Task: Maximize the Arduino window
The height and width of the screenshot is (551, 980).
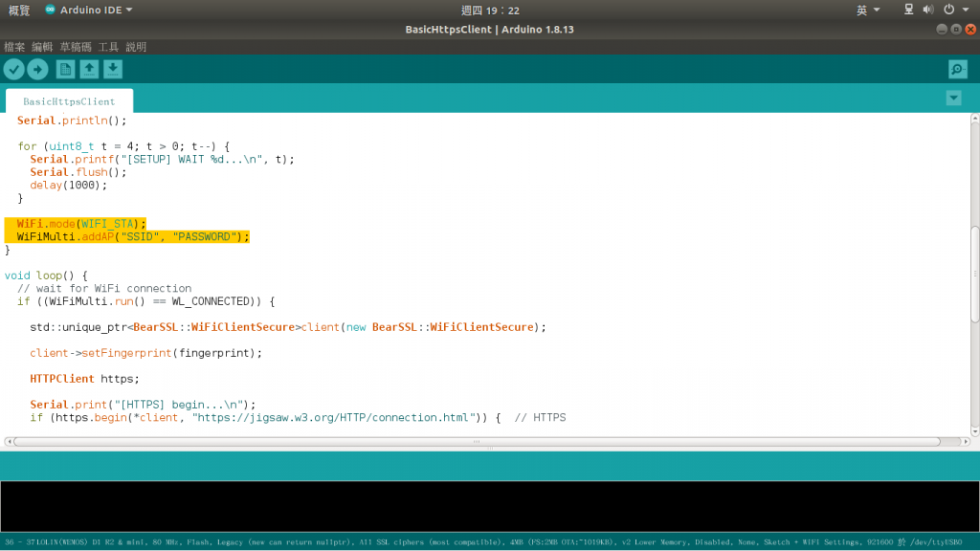Action: point(956,30)
